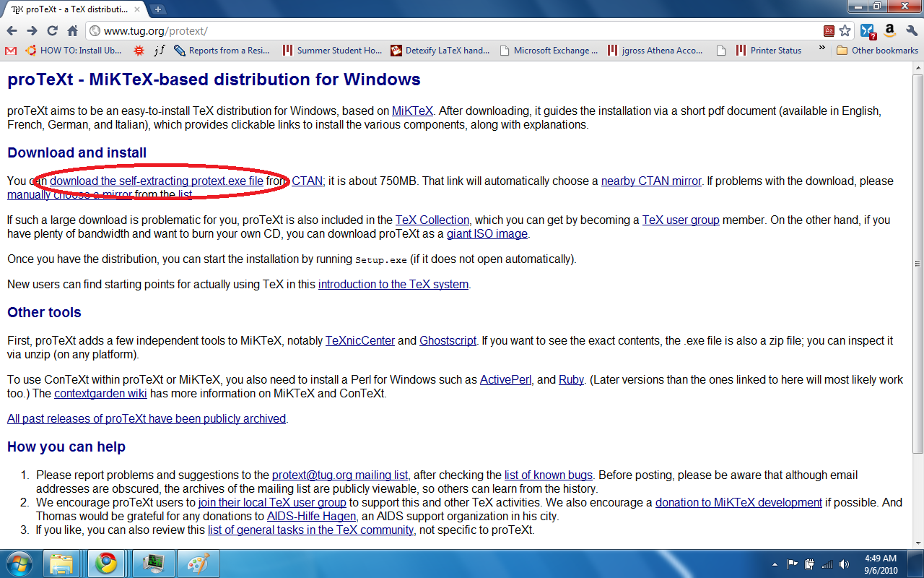Open the Chrome wrench settings menu
This screenshot has height=578, width=924.
[912, 31]
